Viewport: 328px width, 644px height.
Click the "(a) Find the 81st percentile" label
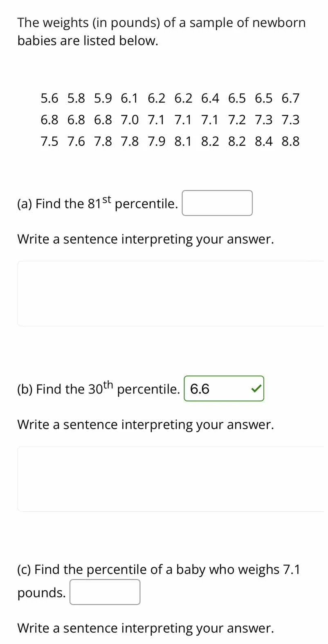click(97, 203)
